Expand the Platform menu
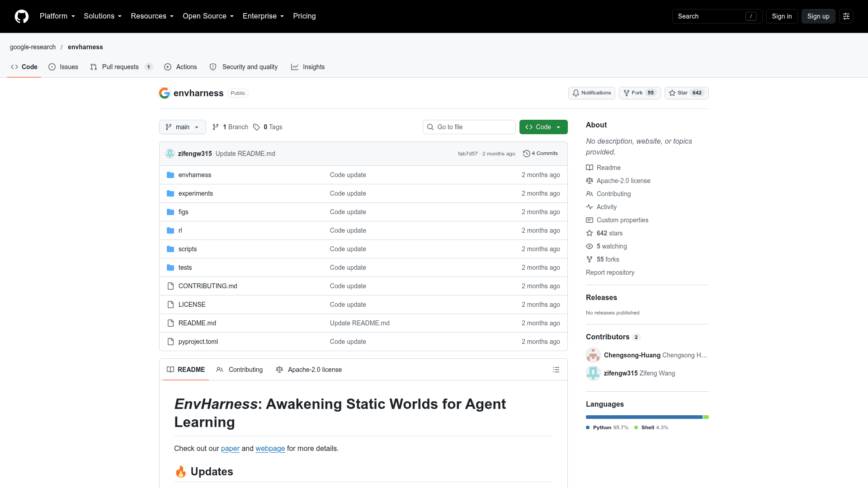The height and width of the screenshot is (488, 868). pyautogui.click(x=57, y=16)
